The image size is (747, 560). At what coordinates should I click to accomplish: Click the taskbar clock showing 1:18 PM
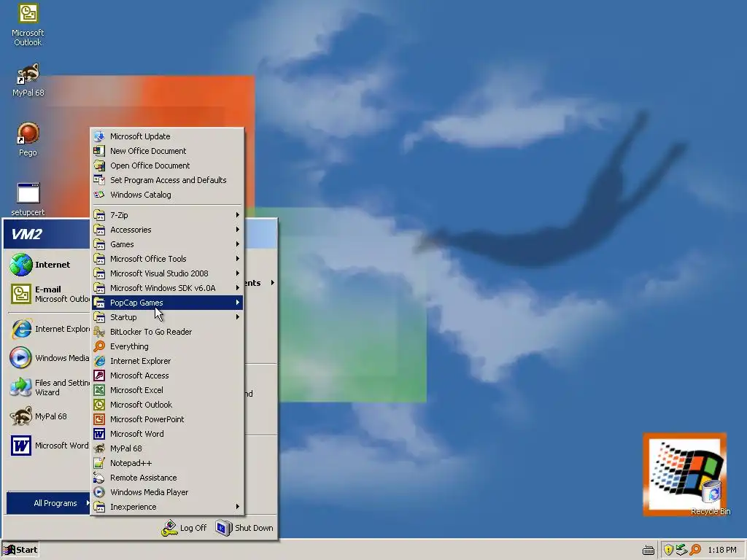coord(721,550)
